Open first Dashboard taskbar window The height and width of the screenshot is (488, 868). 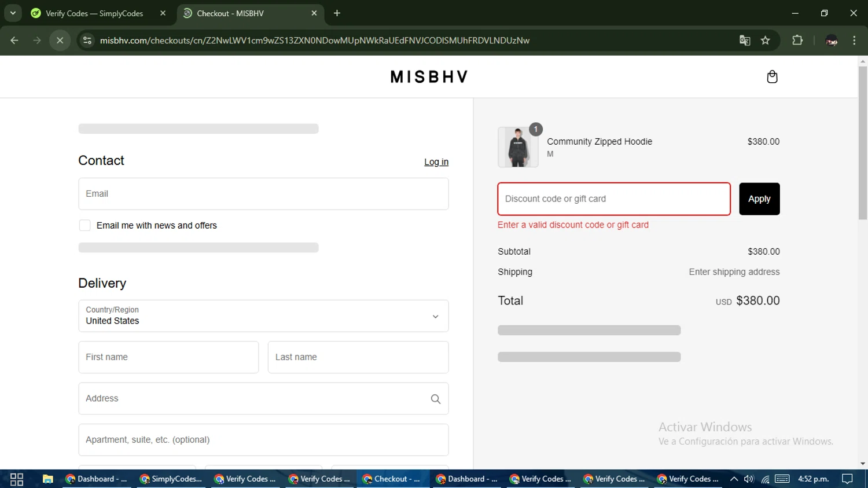[x=96, y=479]
